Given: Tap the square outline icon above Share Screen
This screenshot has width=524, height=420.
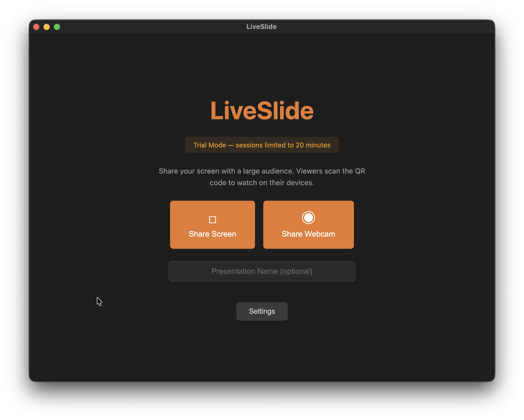Looking at the screenshot, I should coord(212,219).
